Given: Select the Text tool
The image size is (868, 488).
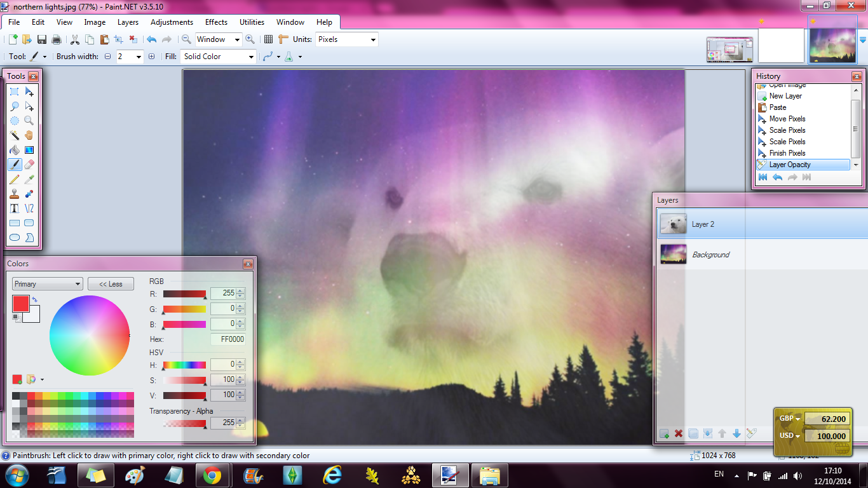Looking at the screenshot, I should (x=15, y=208).
